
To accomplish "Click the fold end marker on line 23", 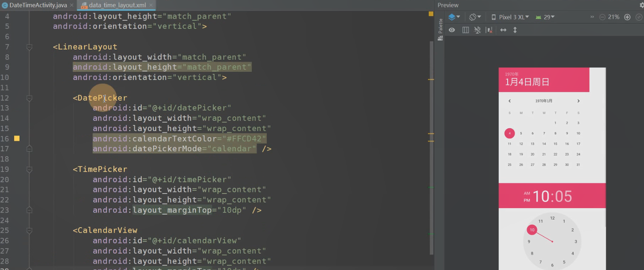I will pyautogui.click(x=29, y=210).
